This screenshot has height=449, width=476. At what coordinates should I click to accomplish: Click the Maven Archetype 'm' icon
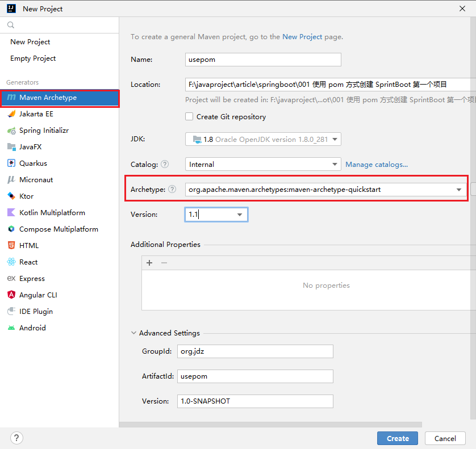pyautogui.click(x=11, y=98)
